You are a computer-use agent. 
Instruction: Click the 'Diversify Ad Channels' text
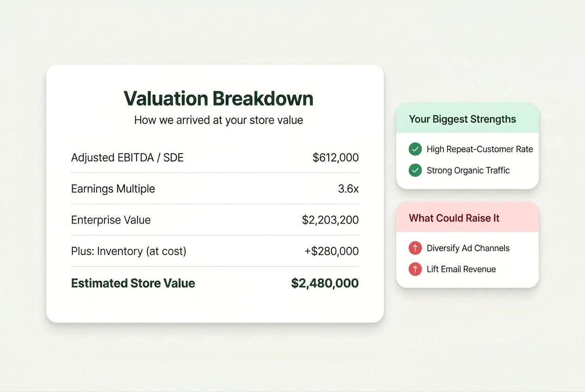tap(468, 248)
